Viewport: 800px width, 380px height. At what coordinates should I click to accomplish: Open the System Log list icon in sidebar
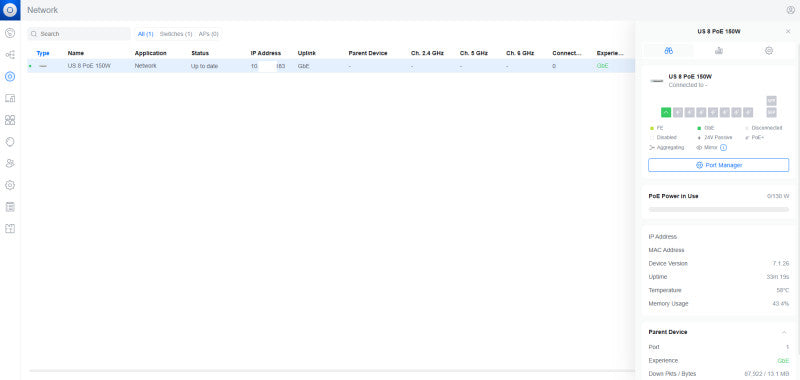point(10,207)
